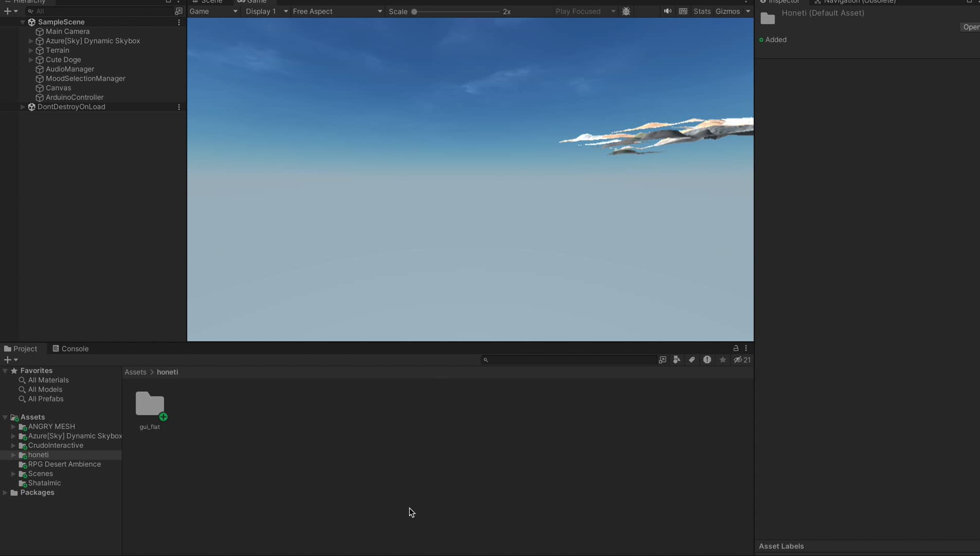This screenshot has height=556, width=980.
Task: Open the Free Aspect resolution dropdown
Action: click(x=335, y=11)
